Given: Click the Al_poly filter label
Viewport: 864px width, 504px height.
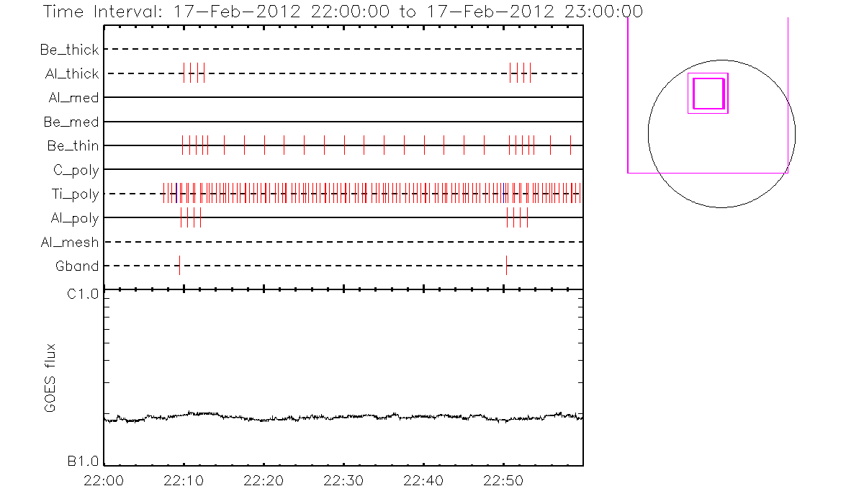Looking at the screenshot, I should point(75,218).
